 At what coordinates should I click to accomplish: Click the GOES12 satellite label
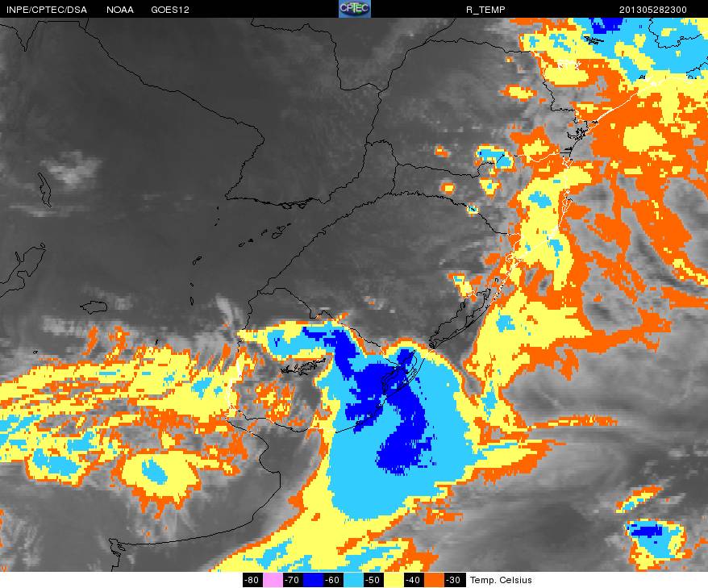(x=170, y=10)
